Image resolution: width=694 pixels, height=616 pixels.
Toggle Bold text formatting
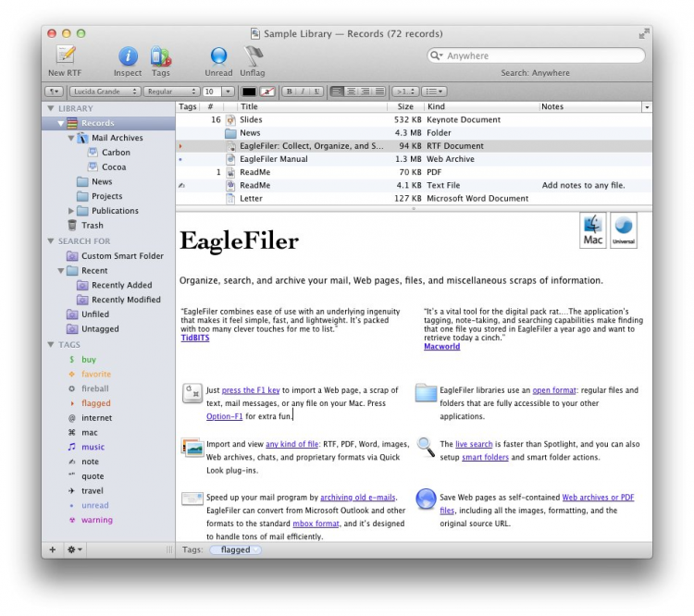[x=289, y=92]
